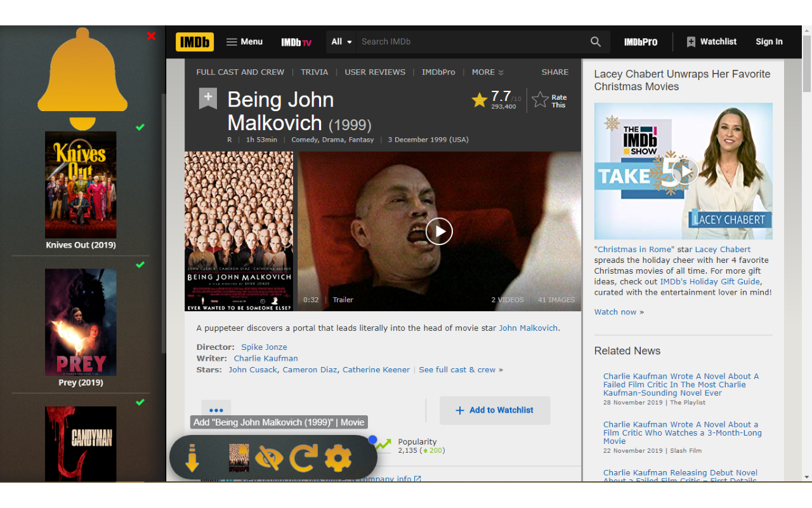
Task: Click See full cast & crew
Action: coord(457,370)
